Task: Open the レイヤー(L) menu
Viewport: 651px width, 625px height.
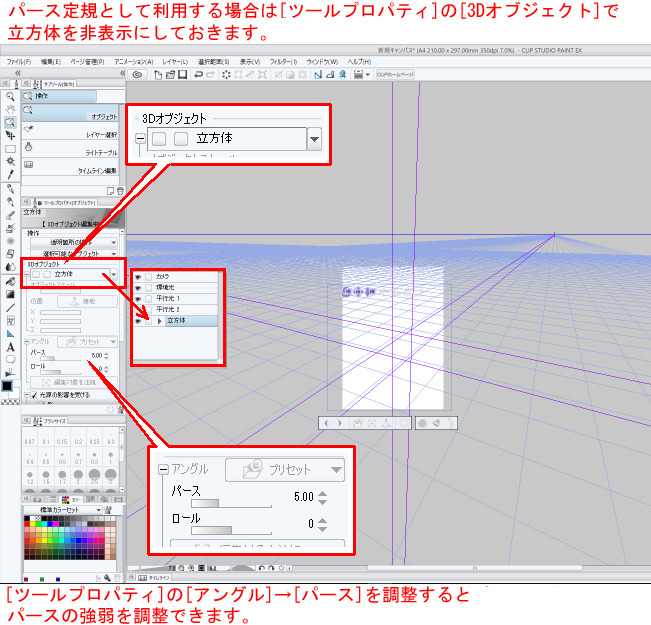Action: coord(175,62)
